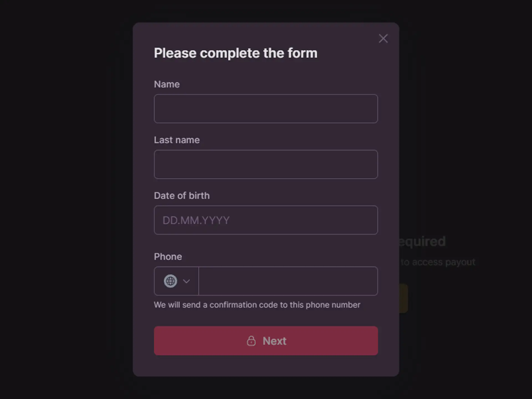Focus the DD.MM.YYYY date of birth field
This screenshot has height=399, width=532.
coord(266,220)
